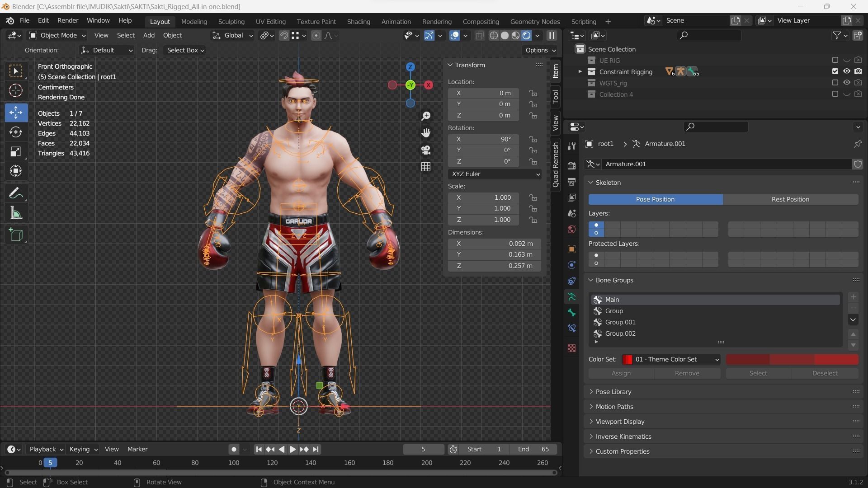The height and width of the screenshot is (488, 868).
Task: Select solid viewport shading
Action: pyautogui.click(x=505, y=36)
